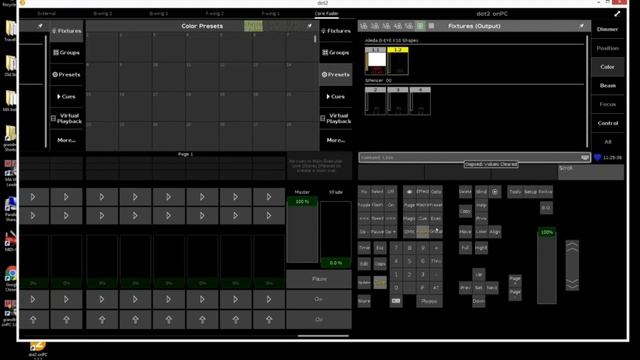Switch to the F-wing 2 tab

[x=214, y=13]
